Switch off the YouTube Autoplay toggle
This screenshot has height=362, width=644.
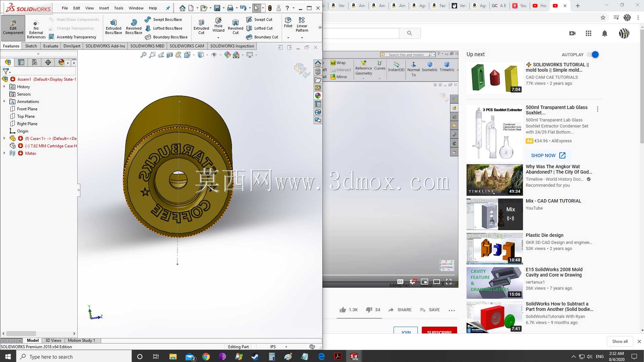click(x=593, y=55)
